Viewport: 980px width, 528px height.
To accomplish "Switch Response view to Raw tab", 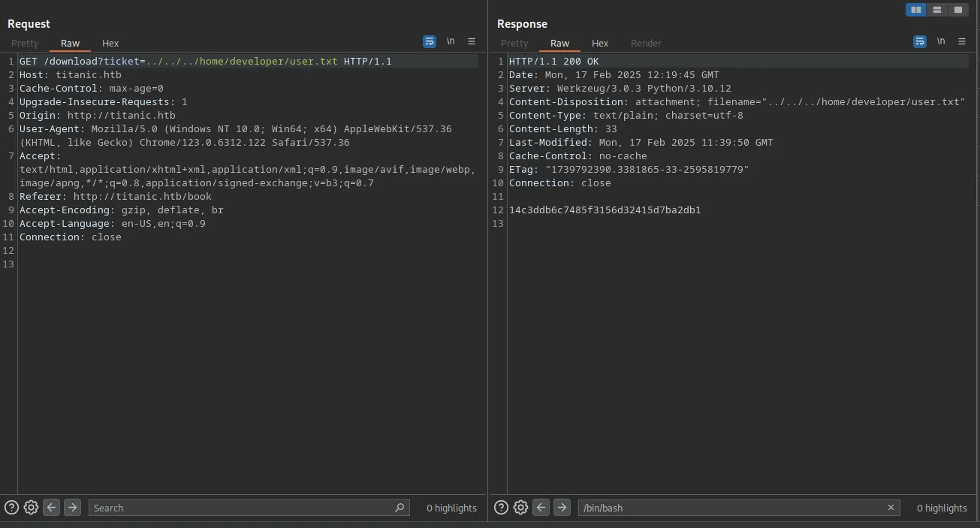I will tap(560, 44).
